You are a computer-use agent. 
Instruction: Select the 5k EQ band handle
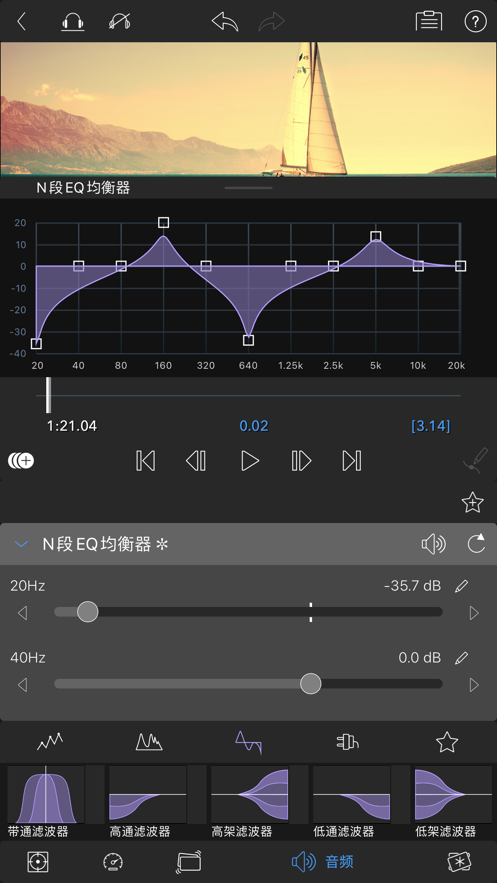tap(376, 237)
